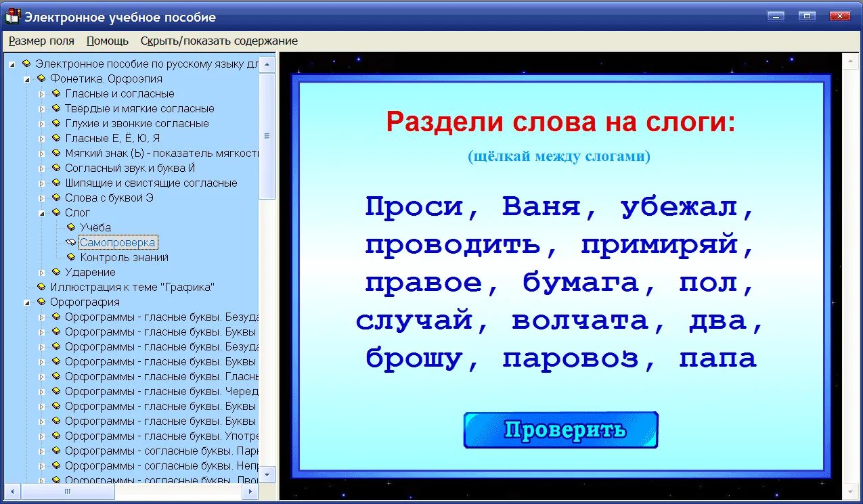
Task: Collapse the Слог node
Action: pos(42,213)
